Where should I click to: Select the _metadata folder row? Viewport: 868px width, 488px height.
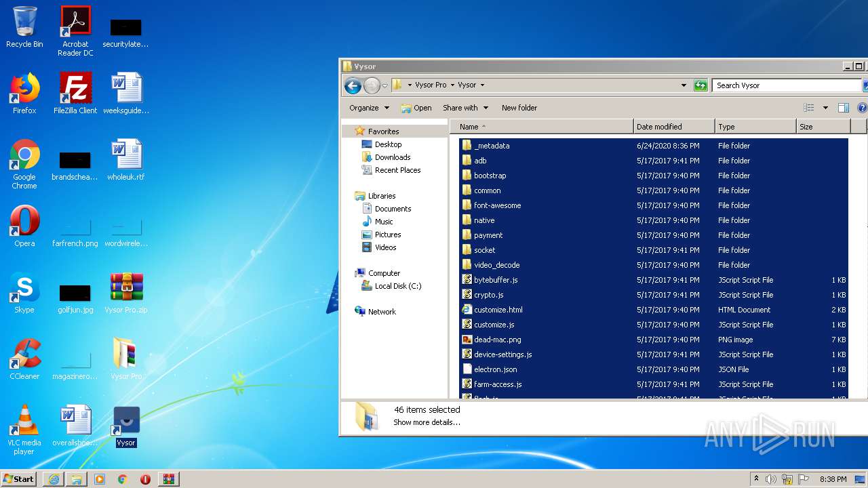tap(654, 146)
